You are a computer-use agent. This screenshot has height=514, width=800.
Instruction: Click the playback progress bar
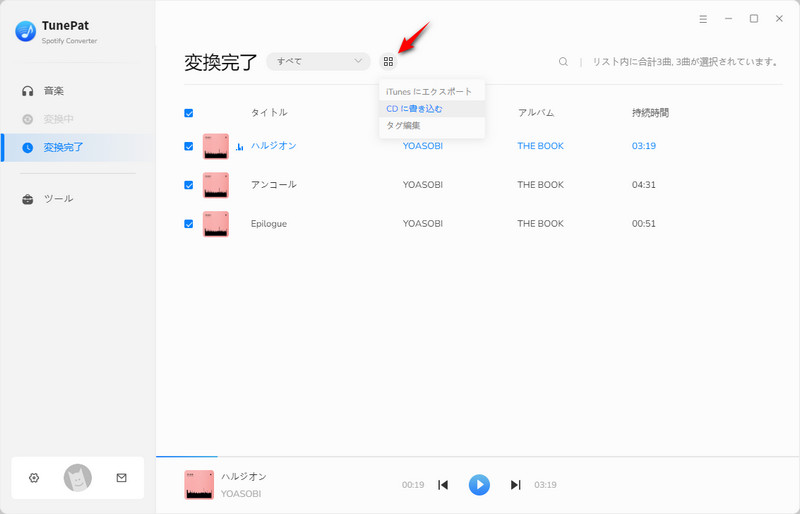pyautogui.click(x=478, y=456)
